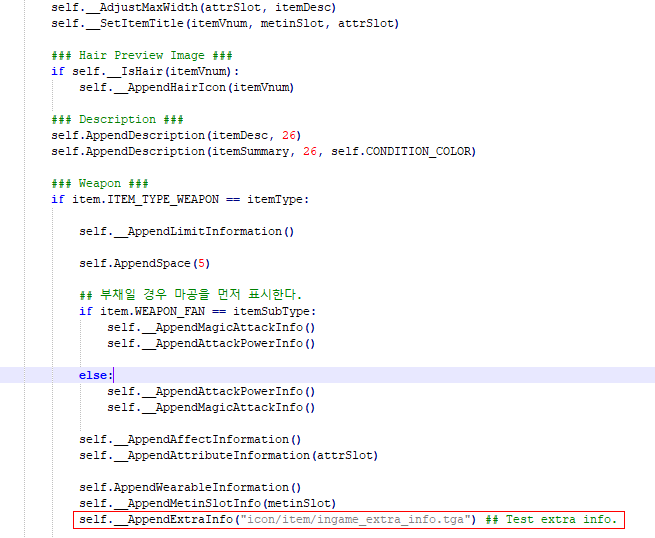Screen dimensions: 655x538
Task: Click the 'if self.__IsHair(itemVnum):' line
Action: pos(145,71)
